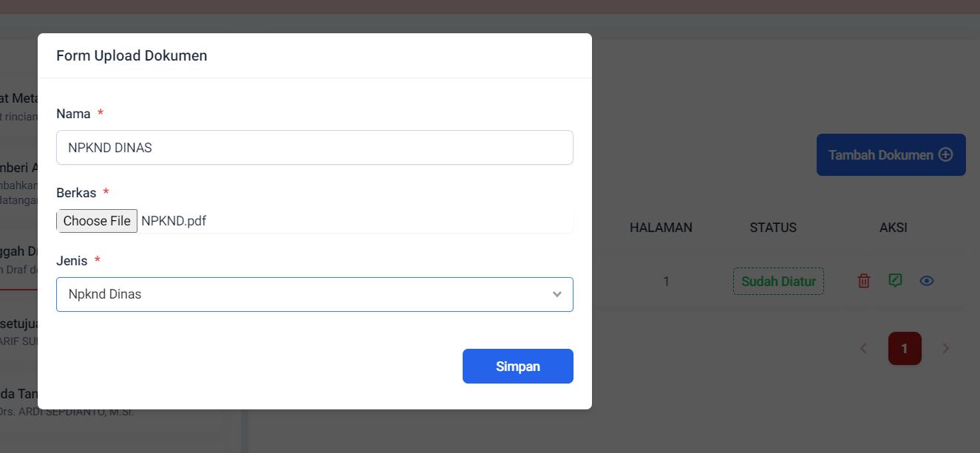Expand Jenis list via its down chevron
The width and height of the screenshot is (980, 453).
point(557,294)
